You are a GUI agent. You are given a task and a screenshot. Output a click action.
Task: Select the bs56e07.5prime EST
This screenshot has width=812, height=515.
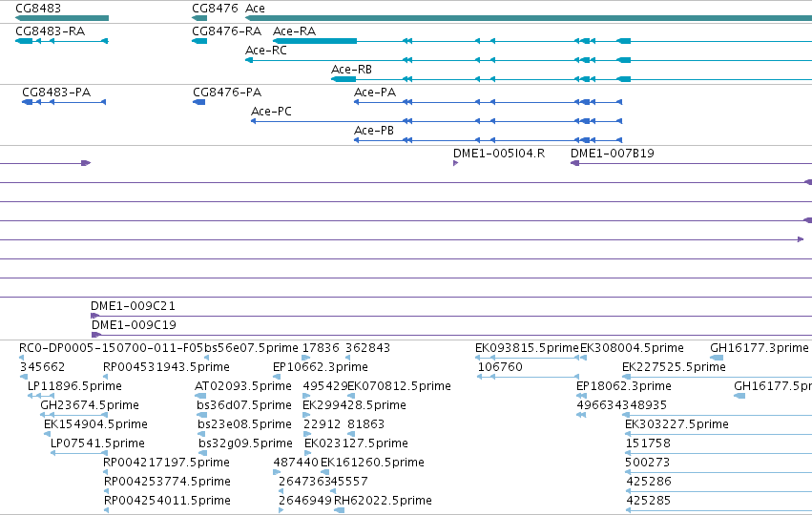(x=207, y=358)
